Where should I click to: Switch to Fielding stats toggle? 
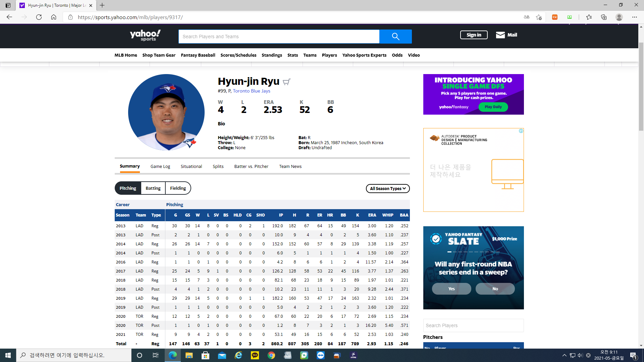pos(178,188)
